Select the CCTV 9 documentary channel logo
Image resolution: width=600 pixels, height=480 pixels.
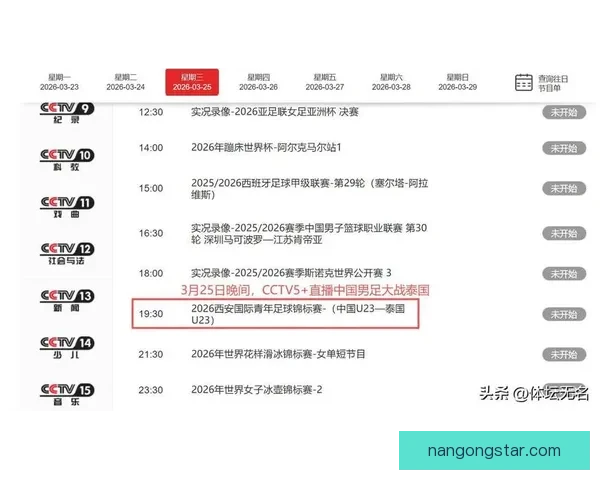[x=67, y=113]
